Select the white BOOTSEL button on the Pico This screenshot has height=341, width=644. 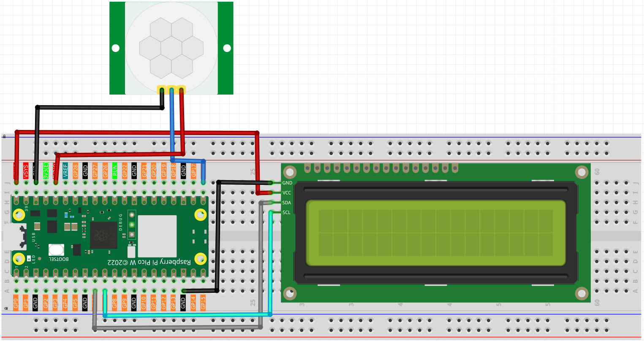click(56, 250)
